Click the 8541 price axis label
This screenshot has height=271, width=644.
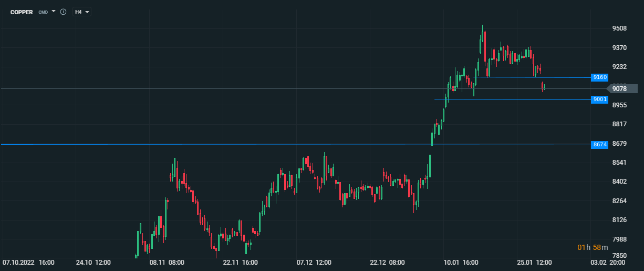pyautogui.click(x=620, y=163)
